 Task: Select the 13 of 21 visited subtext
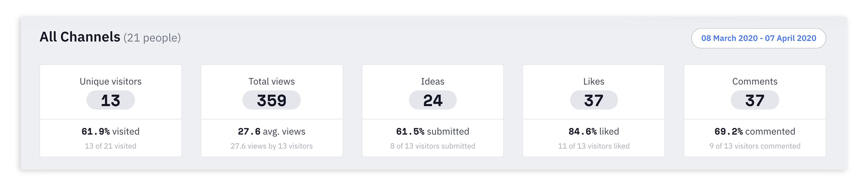(x=111, y=146)
